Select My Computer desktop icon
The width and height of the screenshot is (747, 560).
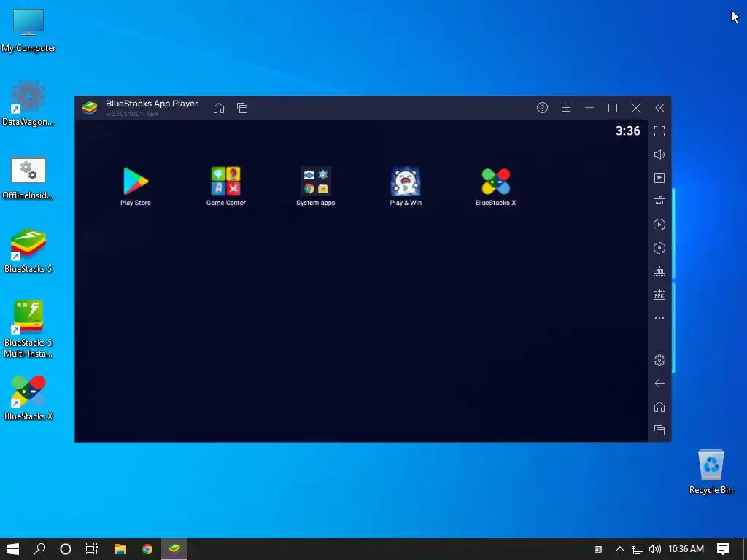click(28, 31)
